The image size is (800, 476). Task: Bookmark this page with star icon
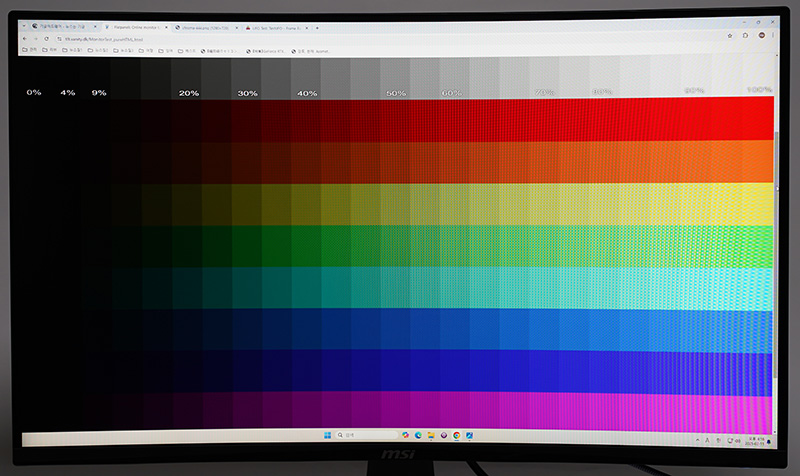pos(730,36)
